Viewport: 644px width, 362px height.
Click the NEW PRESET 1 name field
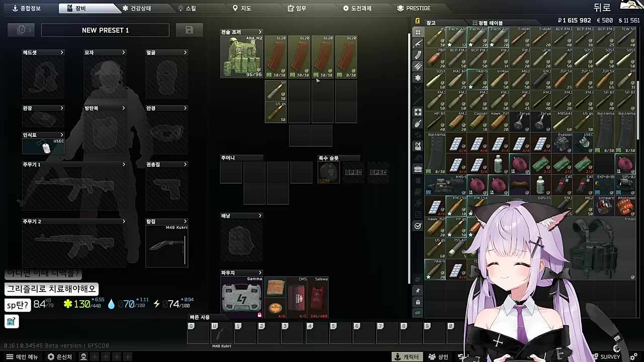click(x=105, y=30)
